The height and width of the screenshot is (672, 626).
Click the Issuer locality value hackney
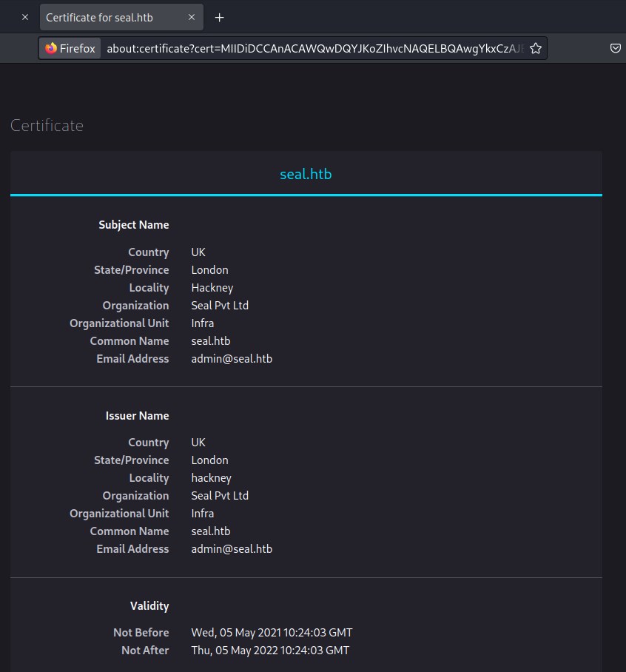point(211,478)
